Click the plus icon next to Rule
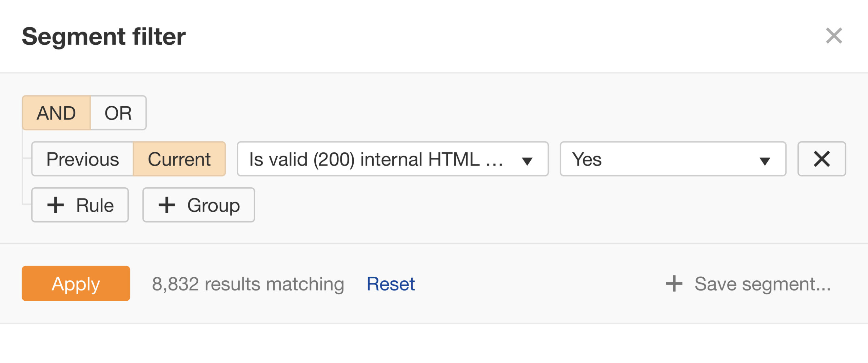 56,205
